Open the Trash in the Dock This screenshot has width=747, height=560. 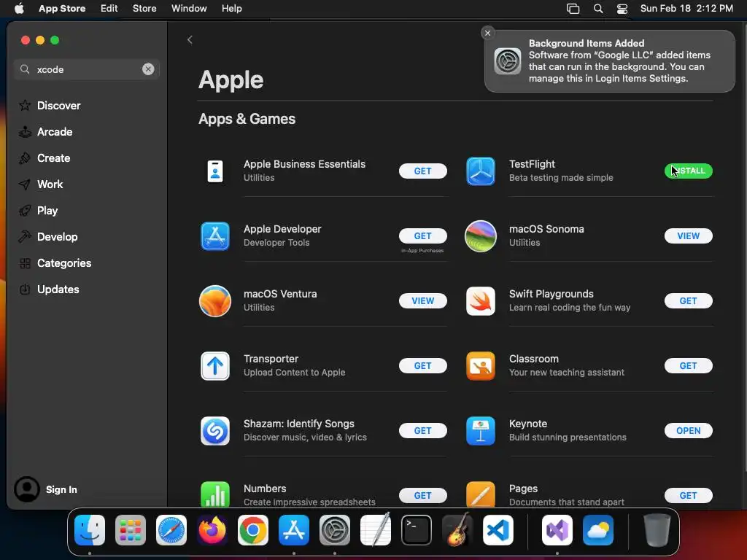click(657, 530)
